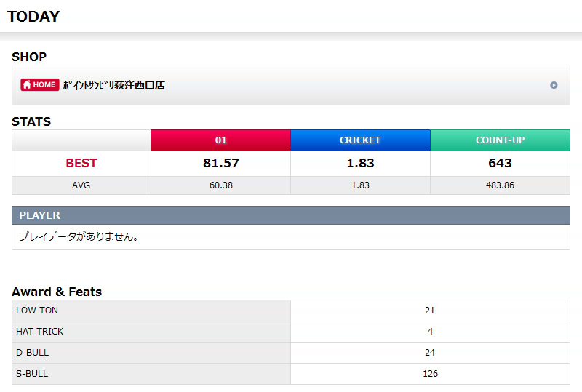Open the ポイントサンビリ荻窪西口店 shop link

point(114,85)
